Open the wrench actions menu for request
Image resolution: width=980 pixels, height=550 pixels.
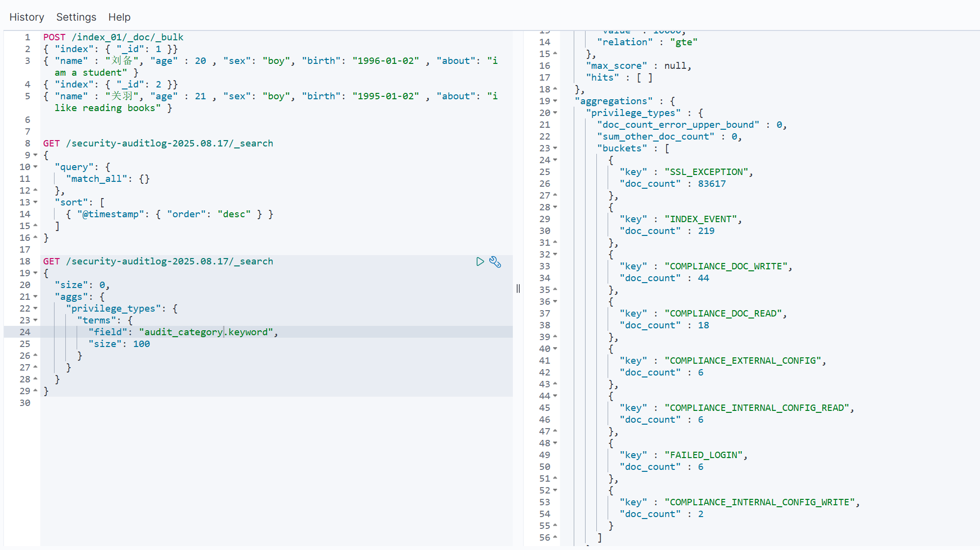click(495, 261)
